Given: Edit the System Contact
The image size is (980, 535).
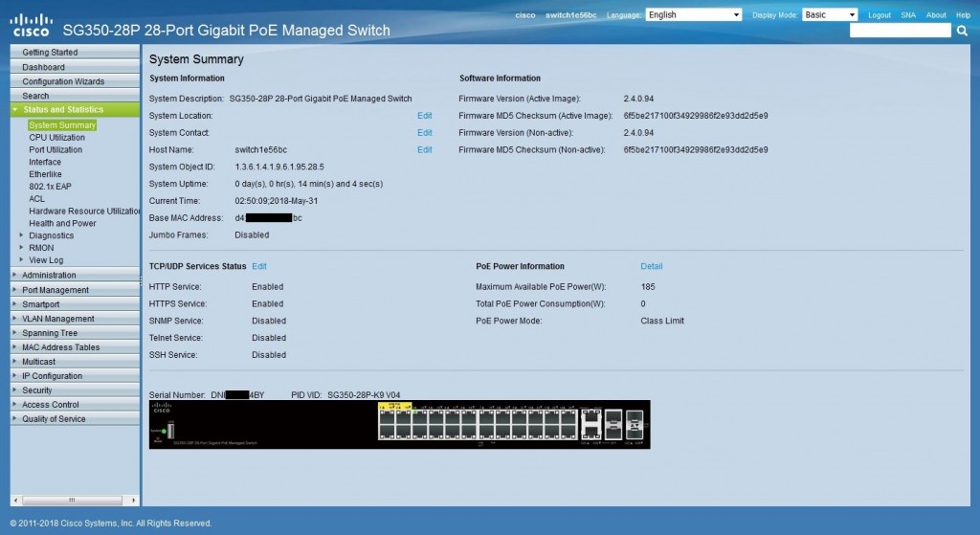Looking at the screenshot, I should tap(424, 132).
